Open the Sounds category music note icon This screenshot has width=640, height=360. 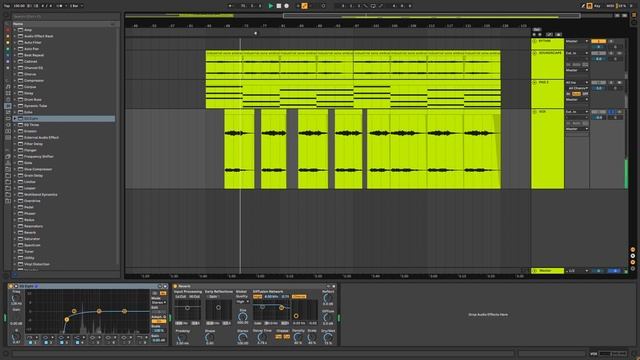[x=8, y=87]
